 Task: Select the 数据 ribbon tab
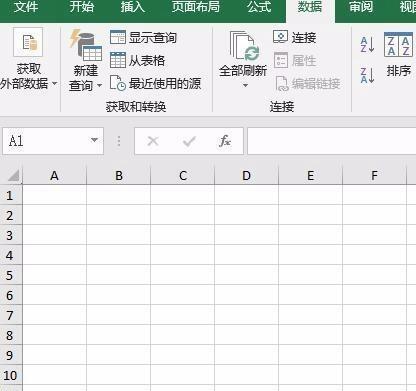point(310,7)
